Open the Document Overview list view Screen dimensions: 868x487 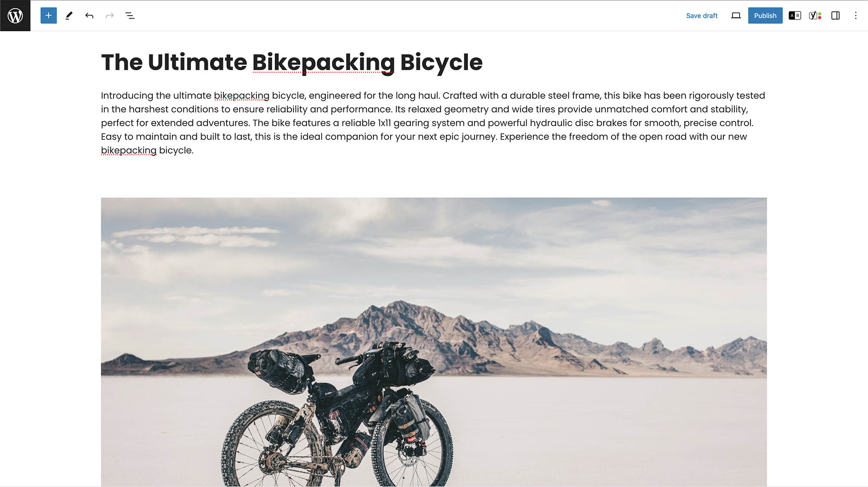(x=130, y=16)
